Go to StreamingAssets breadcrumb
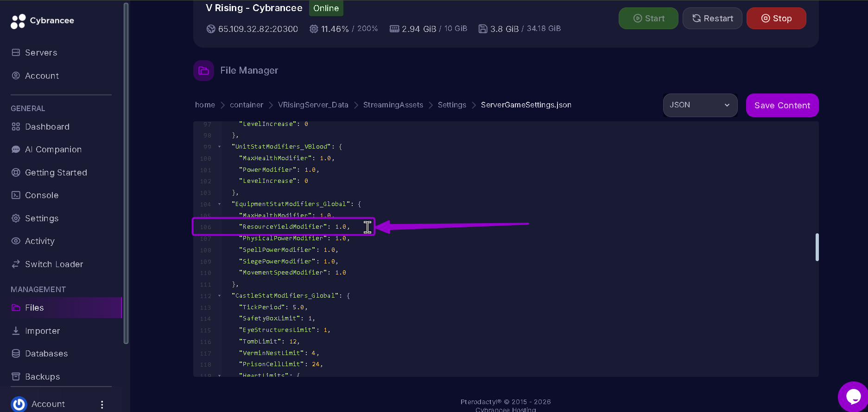The width and height of the screenshot is (868, 412). point(393,105)
